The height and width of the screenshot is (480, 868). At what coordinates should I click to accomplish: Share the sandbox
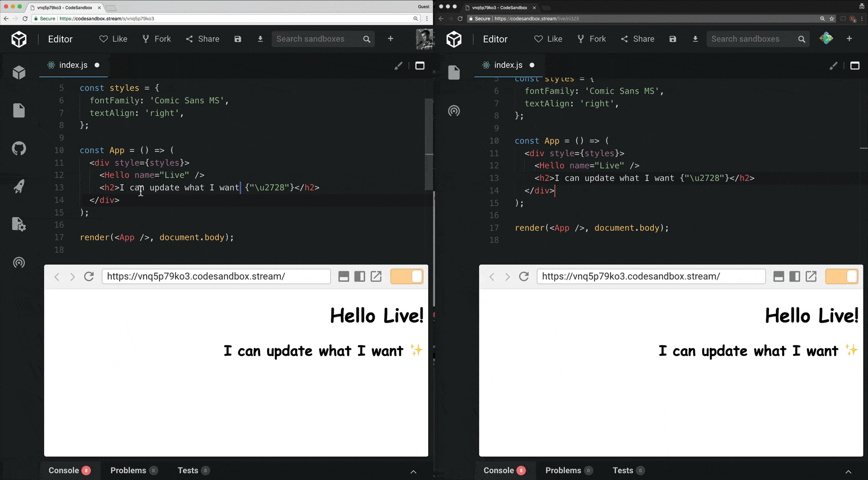pos(203,39)
